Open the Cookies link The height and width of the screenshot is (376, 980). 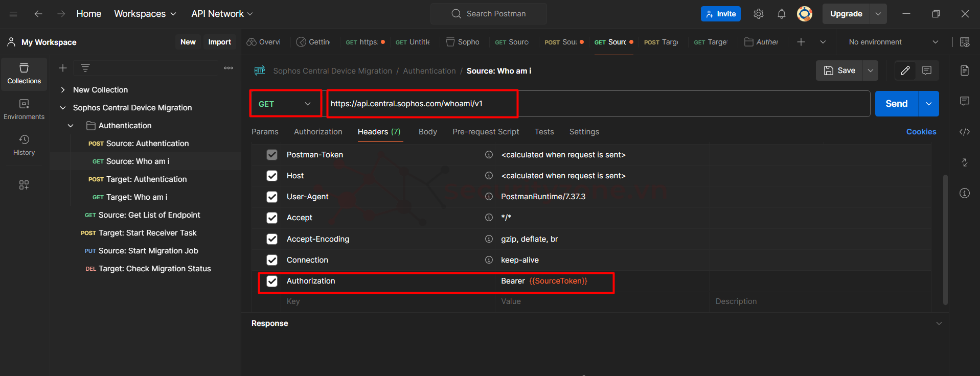(921, 132)
